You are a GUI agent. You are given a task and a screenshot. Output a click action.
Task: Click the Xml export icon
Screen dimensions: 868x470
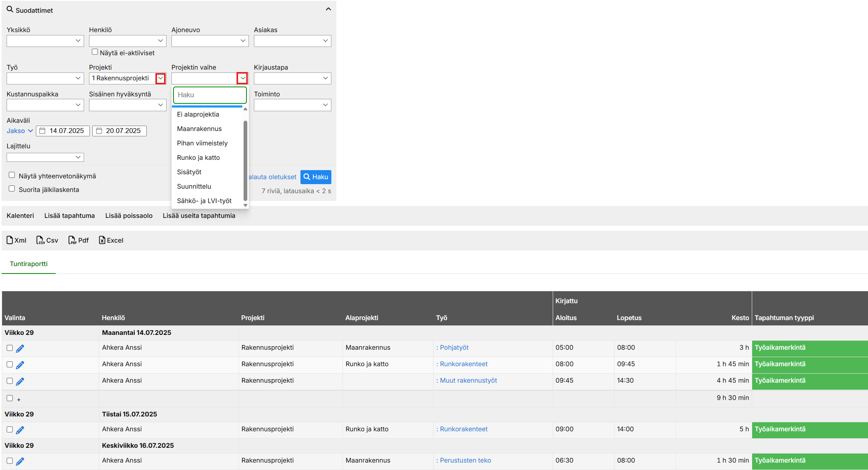[x=10, y=240]
